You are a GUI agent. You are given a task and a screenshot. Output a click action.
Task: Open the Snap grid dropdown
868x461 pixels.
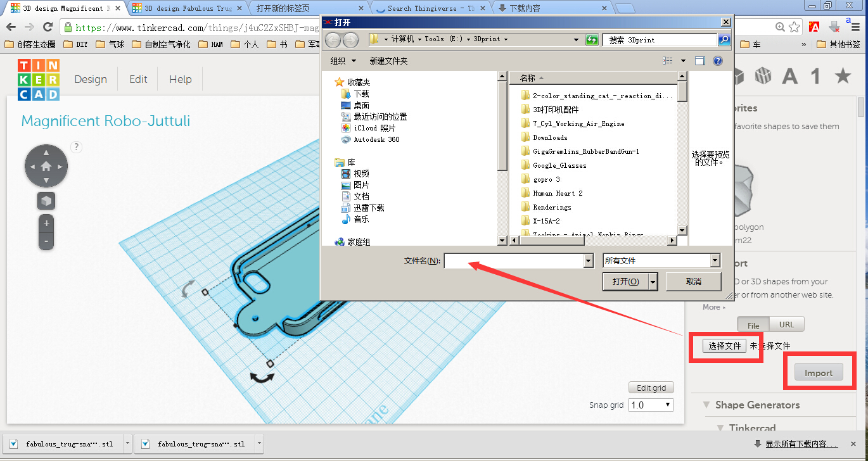[x=651, y=405]
